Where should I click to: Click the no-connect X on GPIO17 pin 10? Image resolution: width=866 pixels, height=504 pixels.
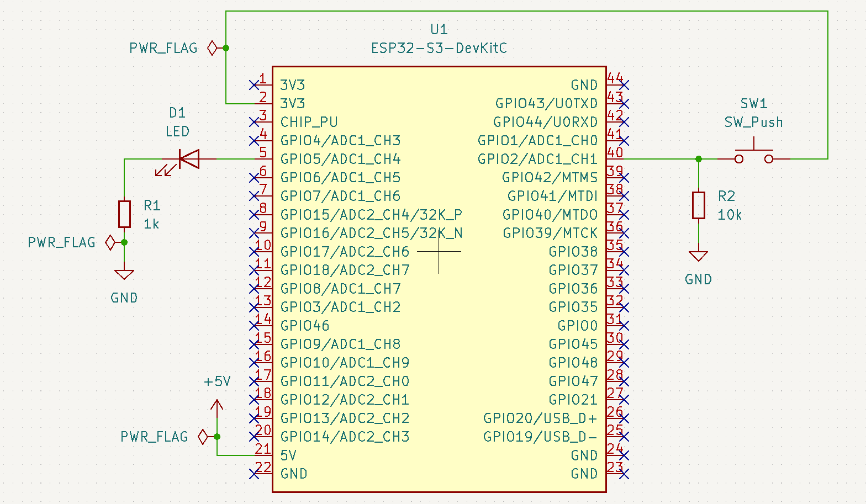coord(254,252)
